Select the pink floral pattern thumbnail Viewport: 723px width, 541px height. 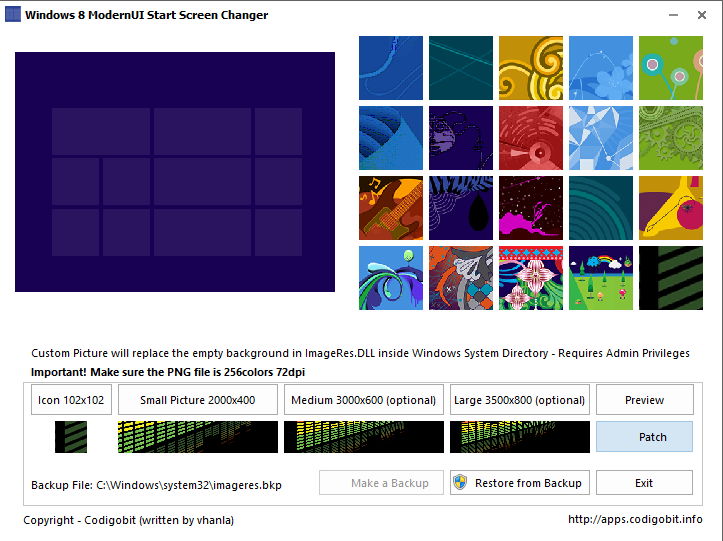(x=531, y=278)
